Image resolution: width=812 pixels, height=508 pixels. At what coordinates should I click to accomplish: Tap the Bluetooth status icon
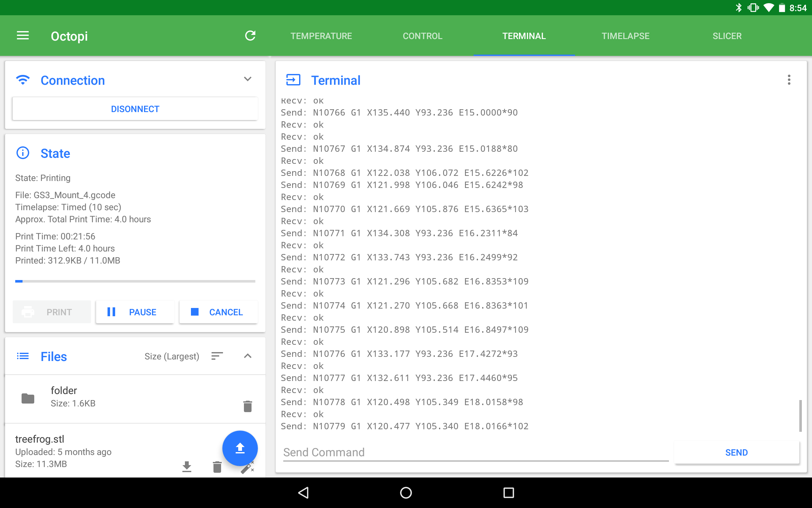pyautogui.click(x=738, y=8)
